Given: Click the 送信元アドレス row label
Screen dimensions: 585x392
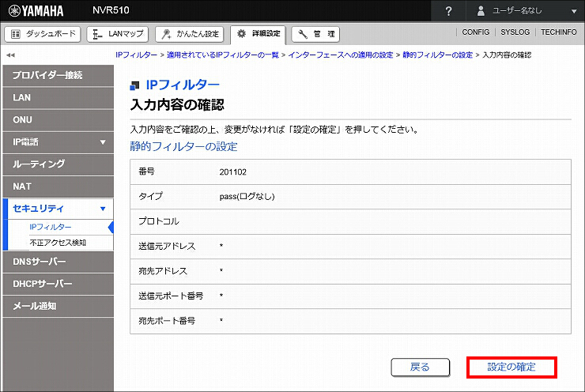Looking at the screenshot, I should [167, 246].
